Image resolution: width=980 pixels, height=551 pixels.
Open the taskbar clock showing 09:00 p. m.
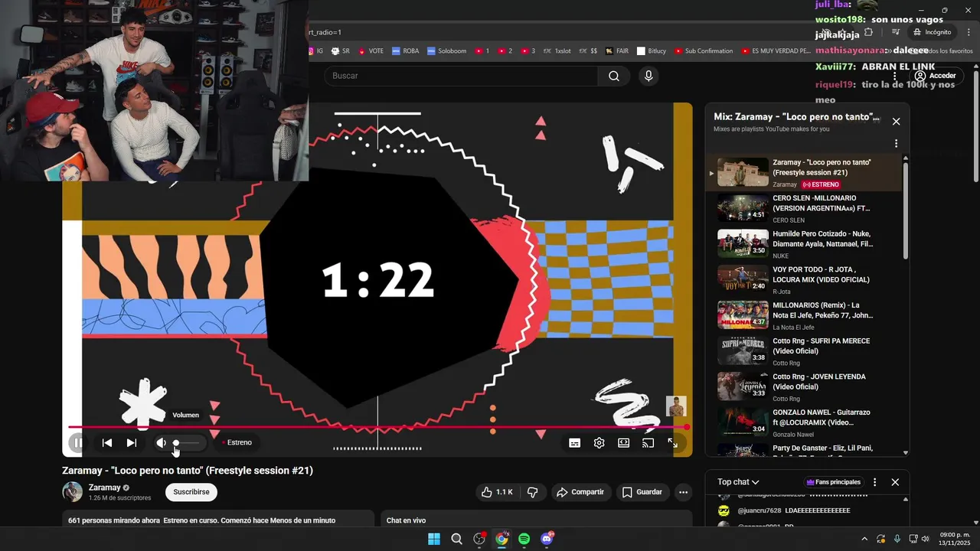click(954, 539)
